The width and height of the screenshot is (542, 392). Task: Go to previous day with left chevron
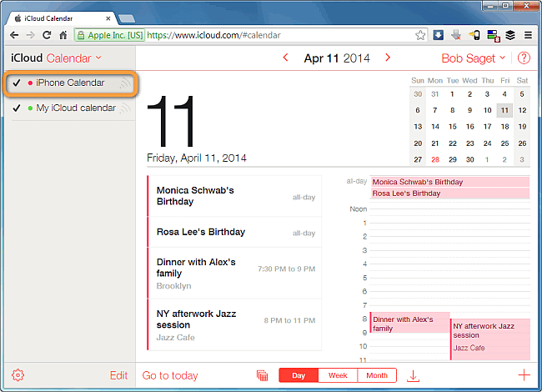point(285,58)
